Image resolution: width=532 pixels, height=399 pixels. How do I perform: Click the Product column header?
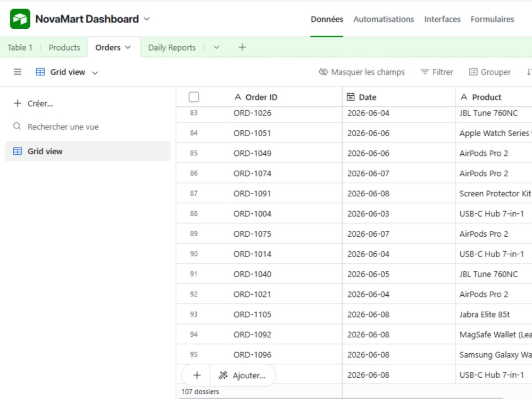[x=494, y=97]
